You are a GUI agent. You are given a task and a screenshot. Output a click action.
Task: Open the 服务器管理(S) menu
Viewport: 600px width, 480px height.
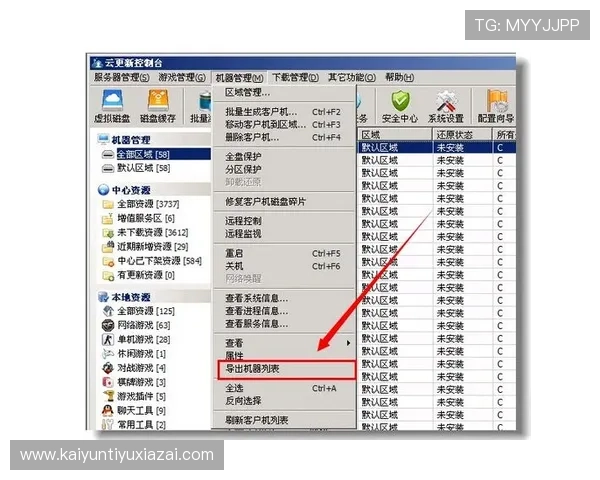tap(121, 78)
